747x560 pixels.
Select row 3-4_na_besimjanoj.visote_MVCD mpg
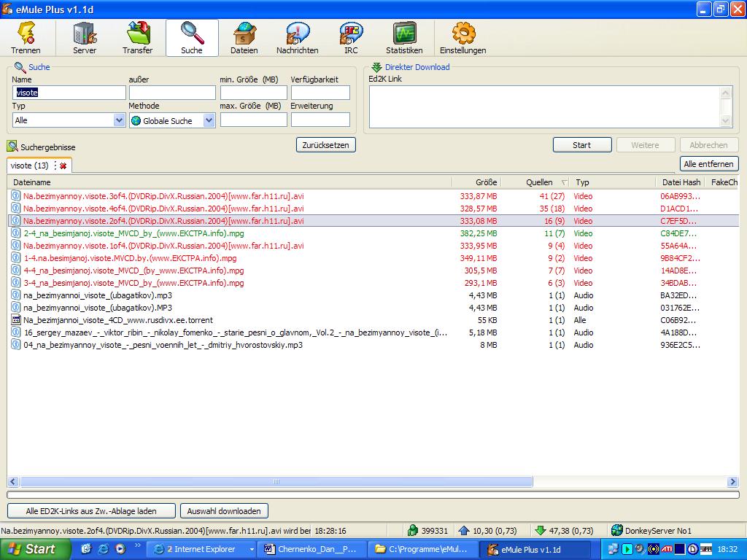coord(373,283)
